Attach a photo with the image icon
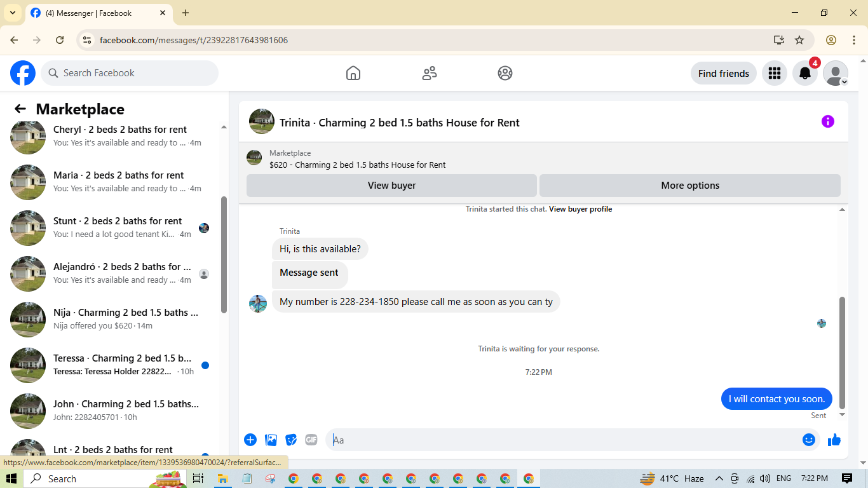This screenshot has width=868, height=488. tap(271, 440)
